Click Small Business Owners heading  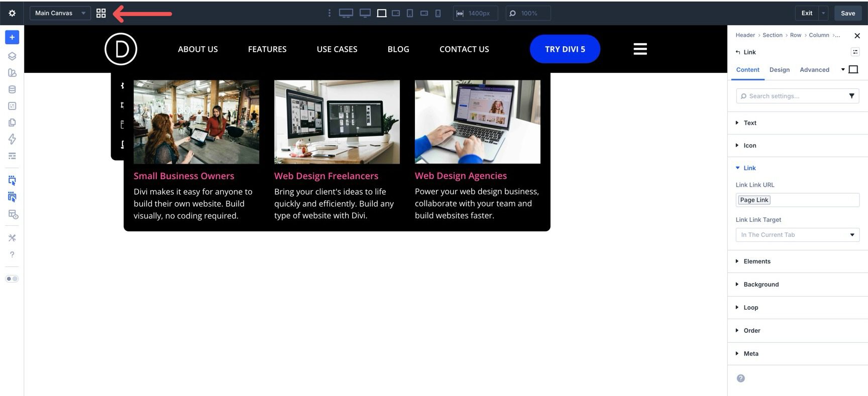184,176
